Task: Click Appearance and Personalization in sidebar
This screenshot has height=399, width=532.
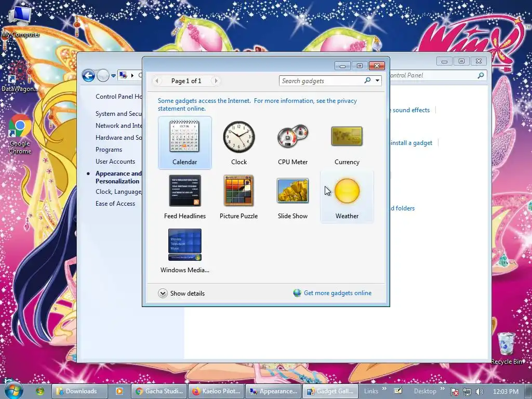Action: pos(118,177)
